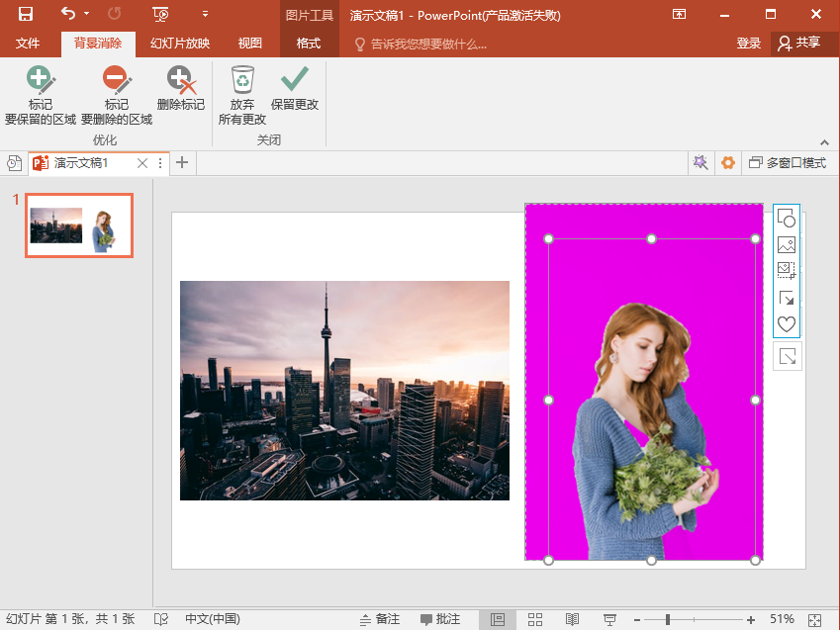Click the orange gear settings icon
The image size is (840, 630).
pos(727,162)
